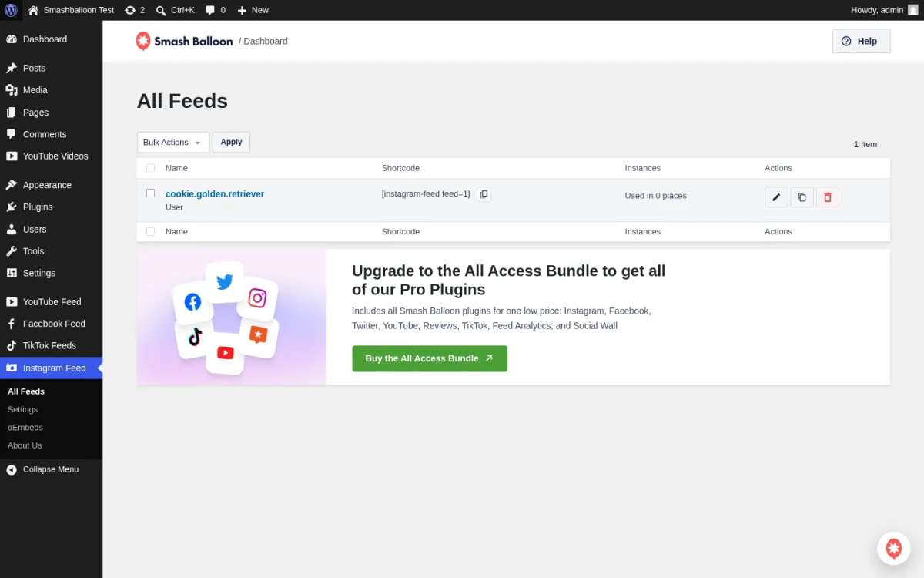Image resolution: width=924 pixels, height=578 pixels.
Task: Click the Smash Balloon logo in header
Action: pos(184,41)
